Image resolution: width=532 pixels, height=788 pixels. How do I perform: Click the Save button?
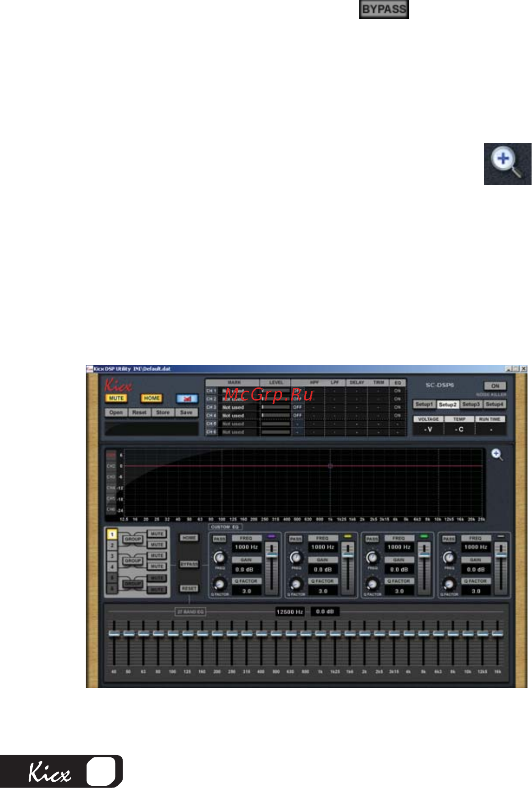(x=186, y=412)
